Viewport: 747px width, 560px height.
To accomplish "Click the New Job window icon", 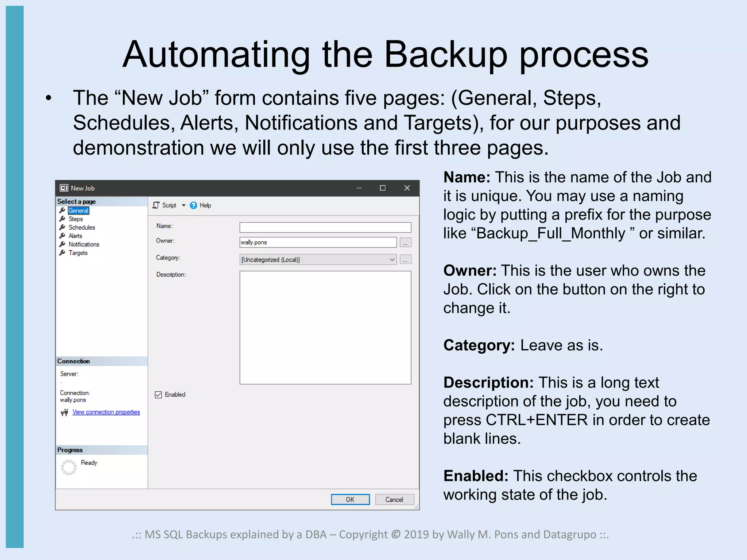I will (x=64, y=188).
